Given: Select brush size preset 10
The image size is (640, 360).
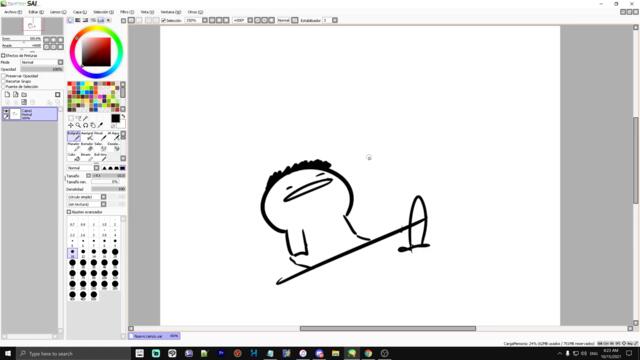Looking at the screenshot, I should tap(73, 253).
